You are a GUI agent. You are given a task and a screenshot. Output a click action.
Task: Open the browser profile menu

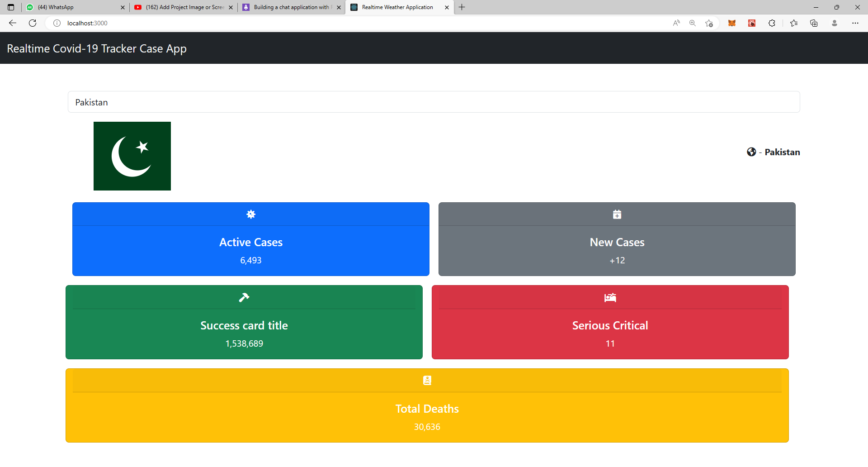835,23
